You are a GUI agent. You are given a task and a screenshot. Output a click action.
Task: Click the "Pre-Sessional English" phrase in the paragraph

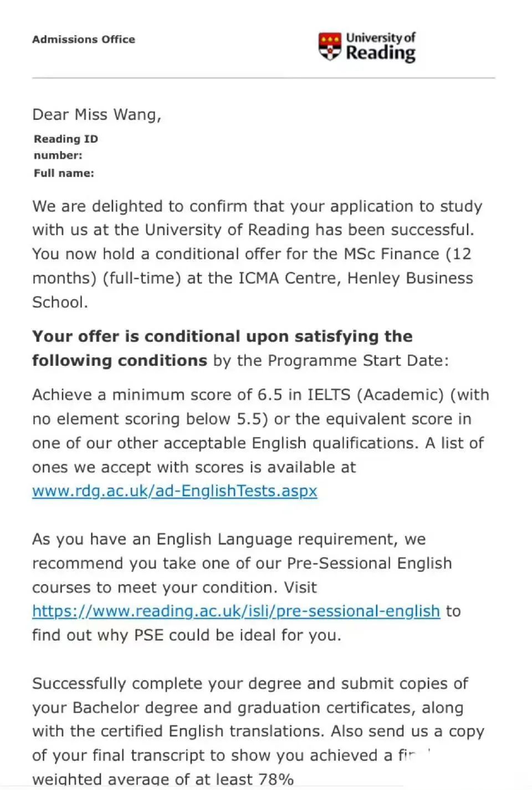(x=369, y=563)
